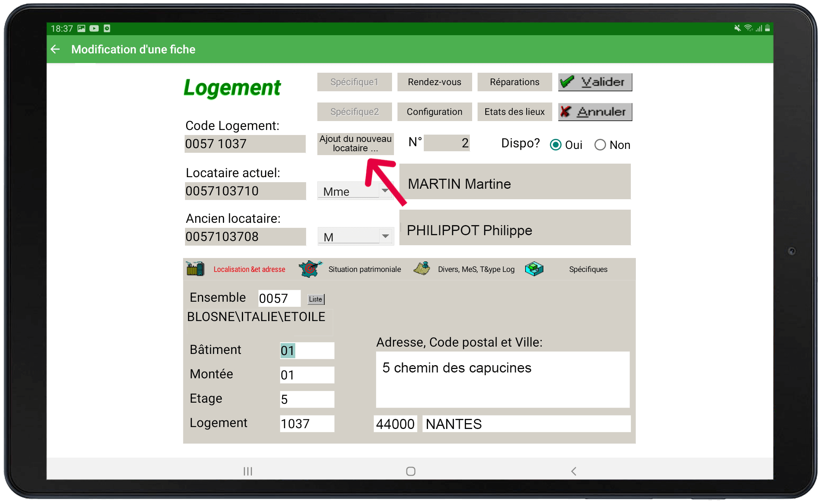Tap the back arrow in the header
Screen dimensions: 822x504
[x=55, y=49]
